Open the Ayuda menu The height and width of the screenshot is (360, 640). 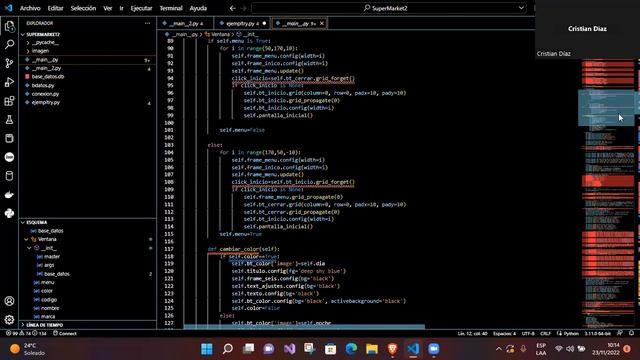(198, 8)
